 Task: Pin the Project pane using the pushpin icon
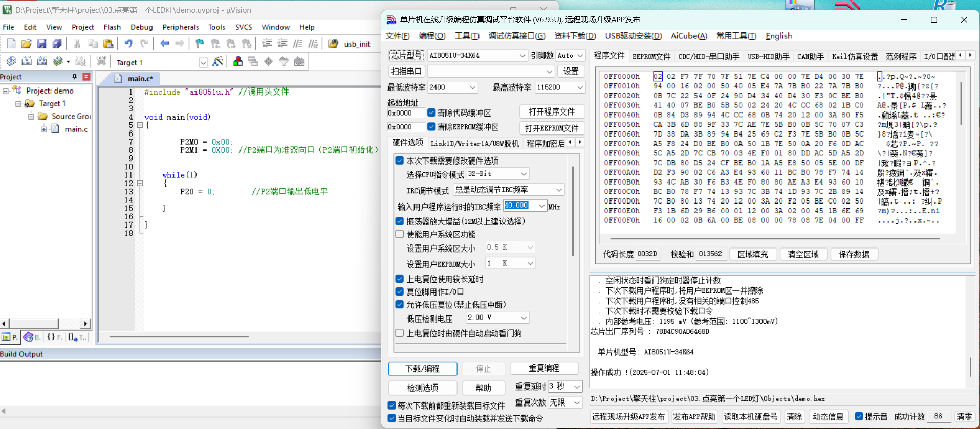click(x=75, y=77)
